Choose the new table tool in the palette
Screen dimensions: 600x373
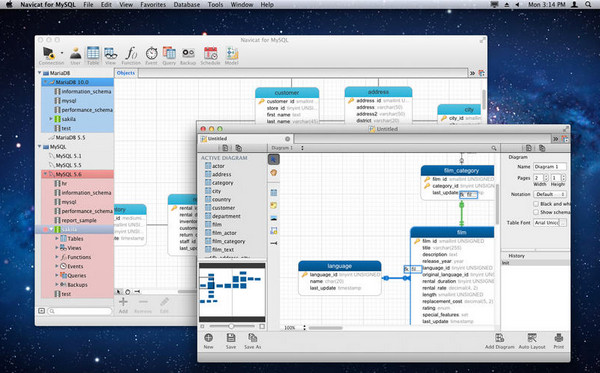click(274, 192)
